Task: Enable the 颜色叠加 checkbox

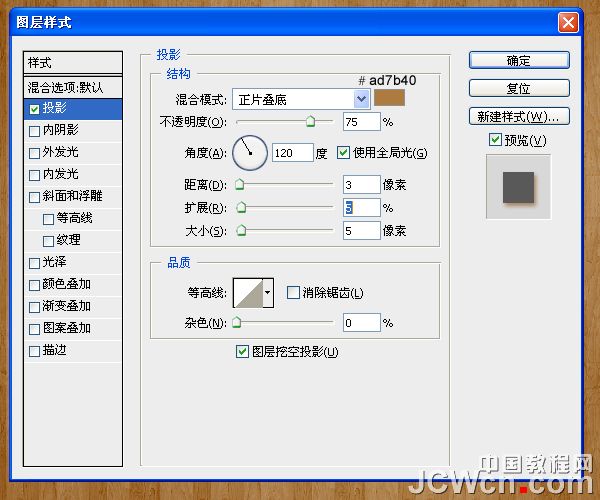Action: (x=34, y=285)
